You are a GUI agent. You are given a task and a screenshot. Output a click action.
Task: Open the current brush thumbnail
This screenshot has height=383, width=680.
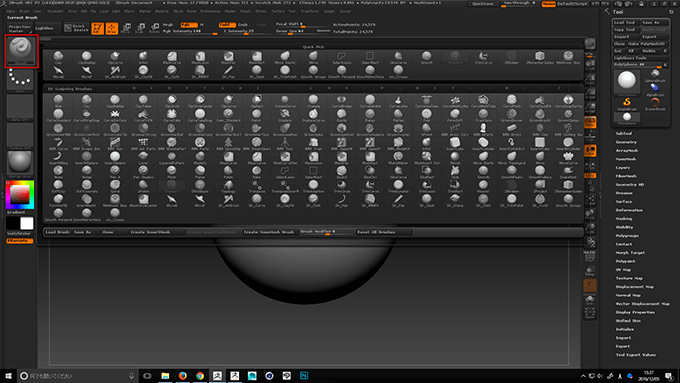click(x=20, y=51)
